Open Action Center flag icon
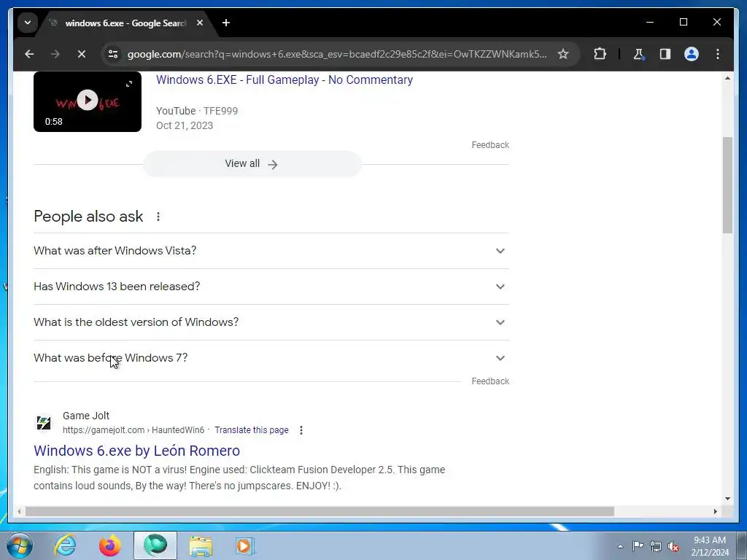Screen dimensions: 747x560 pyautogui.click(x=638, y=546)
